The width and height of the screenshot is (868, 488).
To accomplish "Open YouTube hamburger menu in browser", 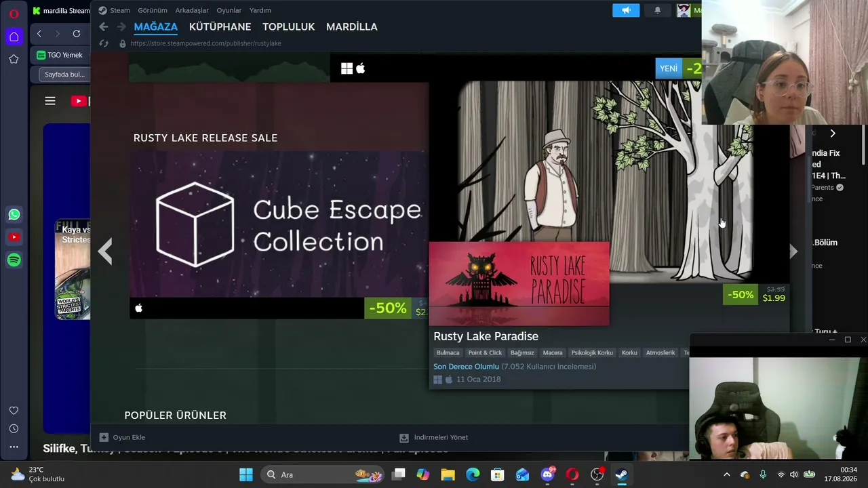I will (50, 101).
